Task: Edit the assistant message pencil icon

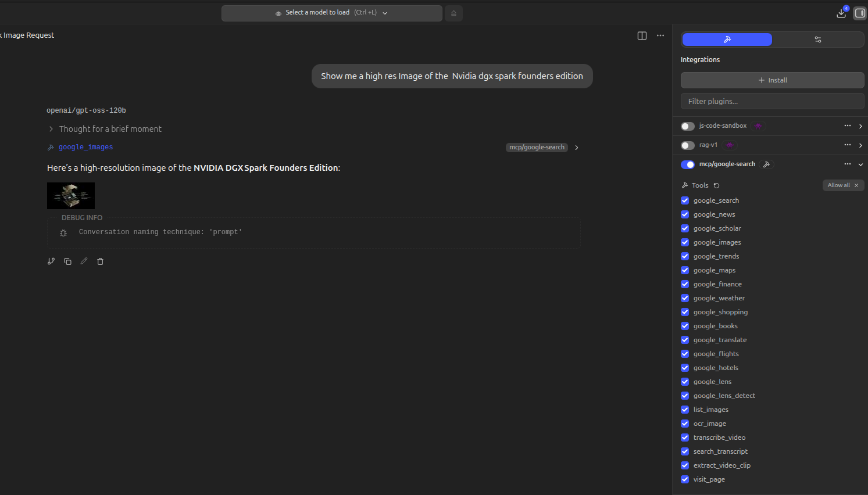Action: tap(84, 261)
